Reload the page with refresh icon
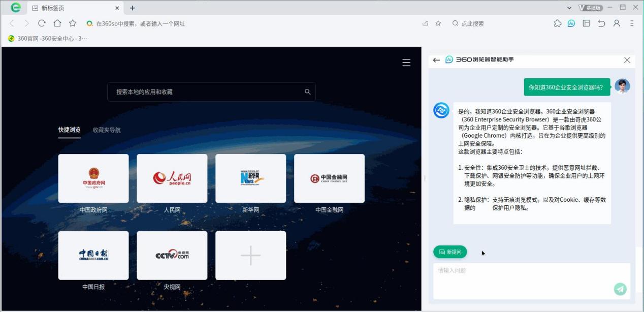This screenshot has height=312, width=644. coord(42,23)
